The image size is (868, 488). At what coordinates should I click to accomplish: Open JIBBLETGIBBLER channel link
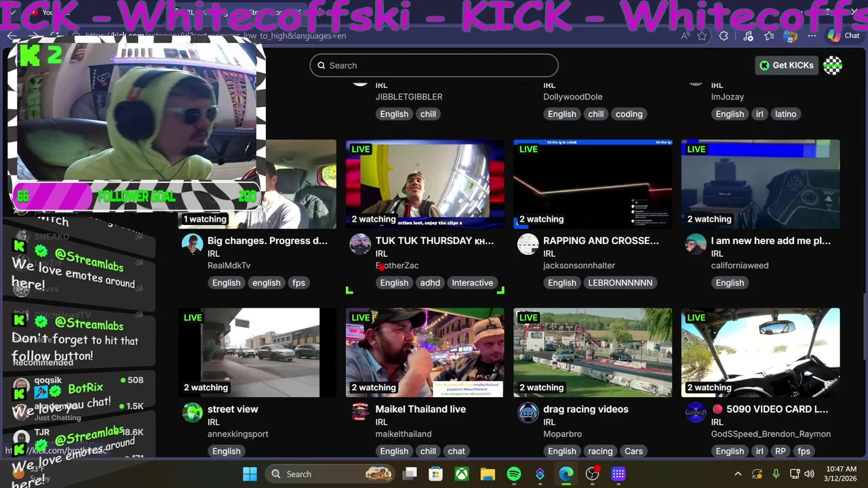tap(409, 97)
